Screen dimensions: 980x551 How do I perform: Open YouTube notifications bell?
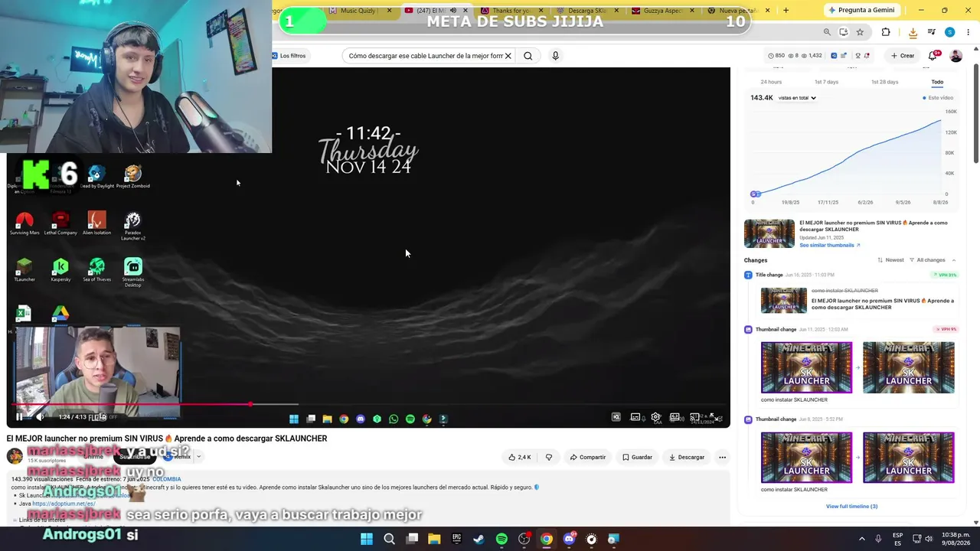(933, 56)
